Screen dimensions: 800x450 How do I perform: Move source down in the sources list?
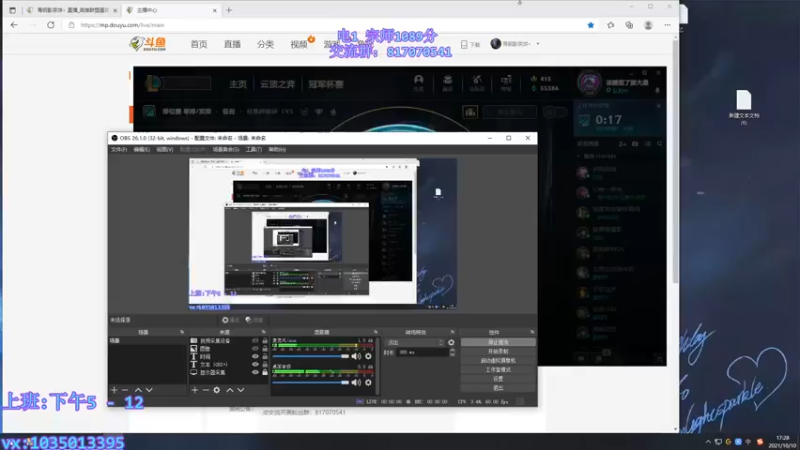click(241, 390)
